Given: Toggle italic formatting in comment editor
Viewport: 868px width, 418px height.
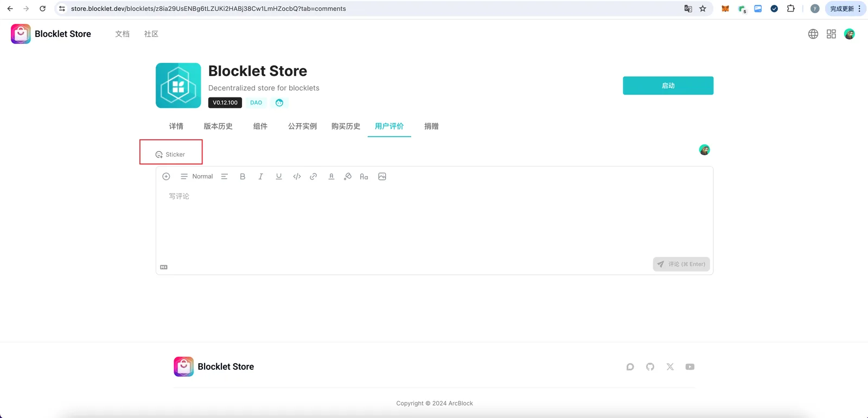Looking at the screenshot, I should tap(260, 177).
